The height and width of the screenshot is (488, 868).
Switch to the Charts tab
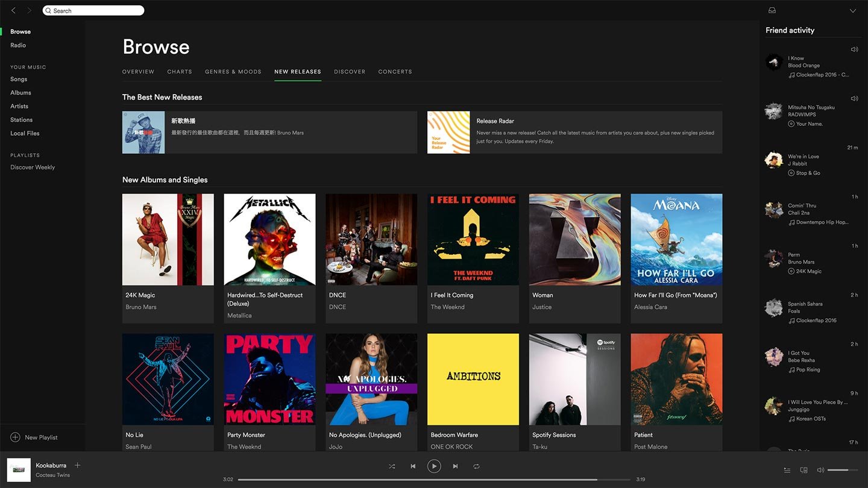(180, 72)
